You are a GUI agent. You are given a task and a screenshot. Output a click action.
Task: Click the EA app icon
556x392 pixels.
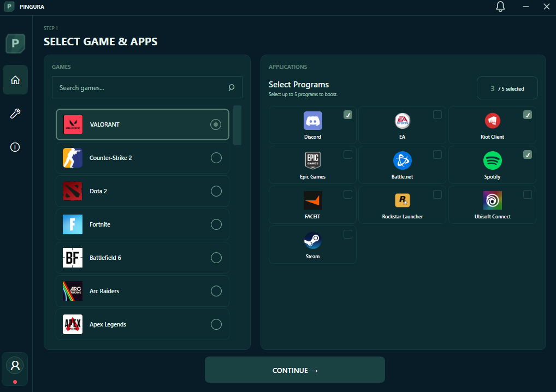coord(403,121)
